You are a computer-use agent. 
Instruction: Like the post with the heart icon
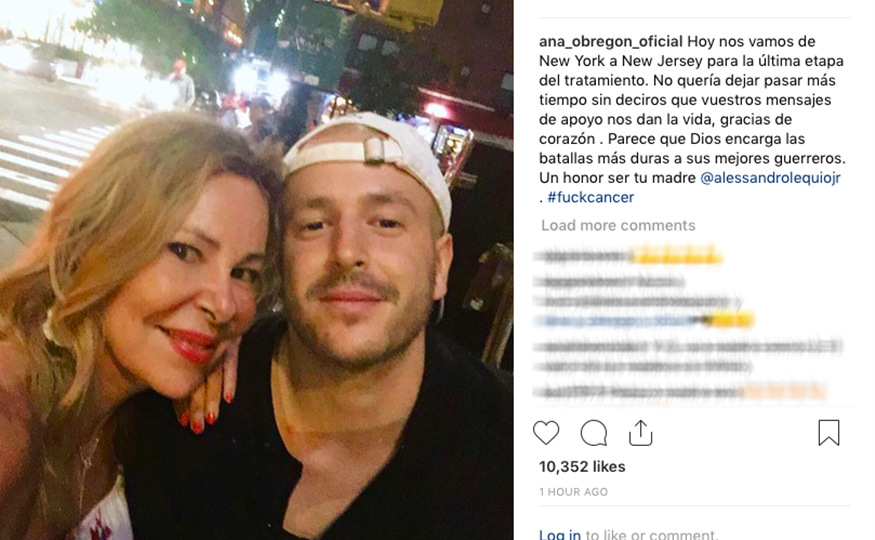tap(546, 433)
